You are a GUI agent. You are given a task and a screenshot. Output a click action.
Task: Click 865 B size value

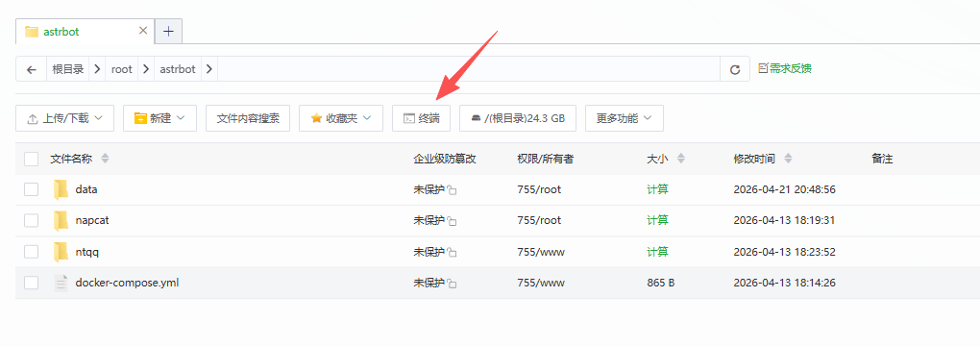661,283
